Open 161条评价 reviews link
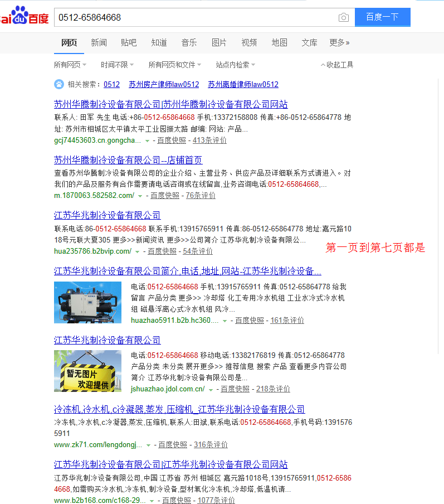 pyautogui.click(x=287, y=321)
